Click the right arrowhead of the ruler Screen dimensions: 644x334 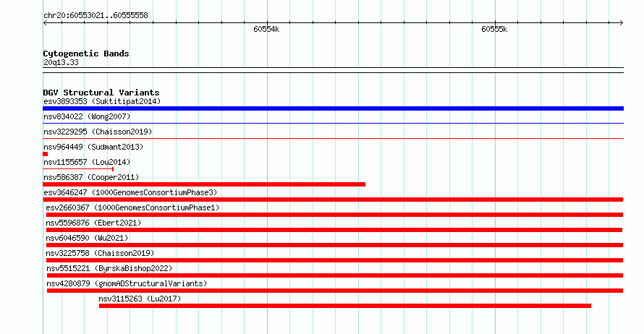coord(622,22)
